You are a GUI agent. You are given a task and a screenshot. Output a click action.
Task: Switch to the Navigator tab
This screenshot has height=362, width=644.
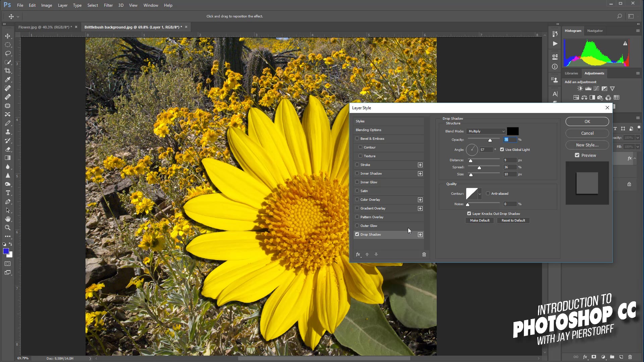(595, 31)
